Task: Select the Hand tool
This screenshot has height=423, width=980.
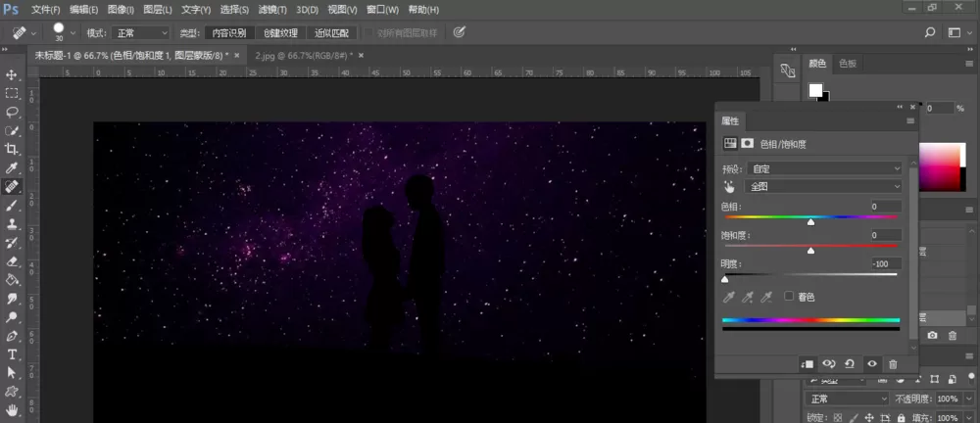Action: [11, 410]
